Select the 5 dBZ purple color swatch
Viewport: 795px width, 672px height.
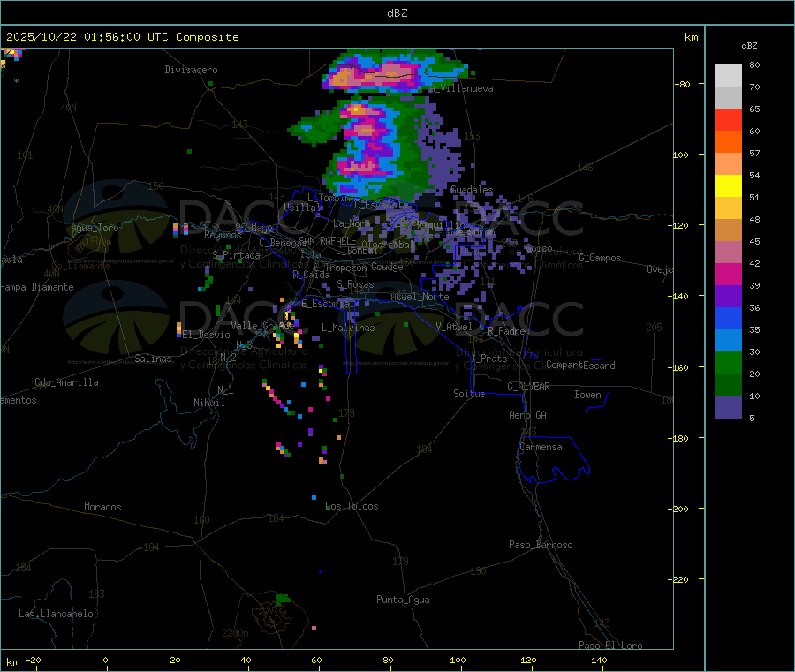point(728,407)
